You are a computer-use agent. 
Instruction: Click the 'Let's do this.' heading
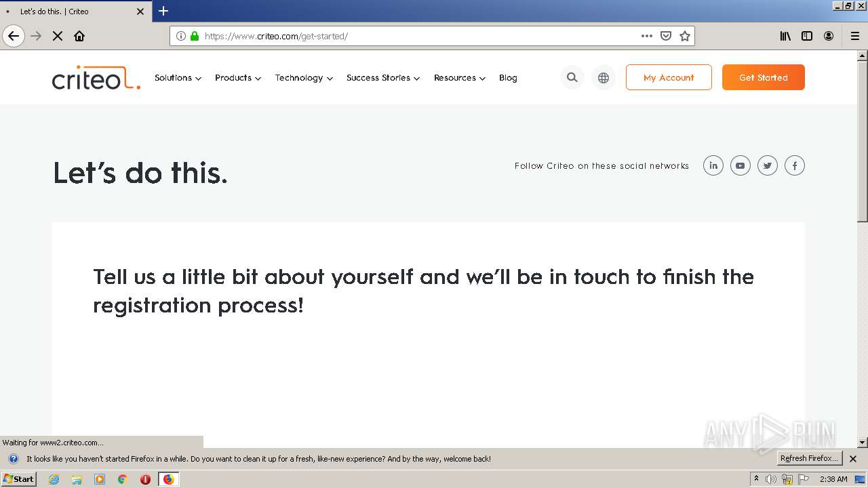140,173
